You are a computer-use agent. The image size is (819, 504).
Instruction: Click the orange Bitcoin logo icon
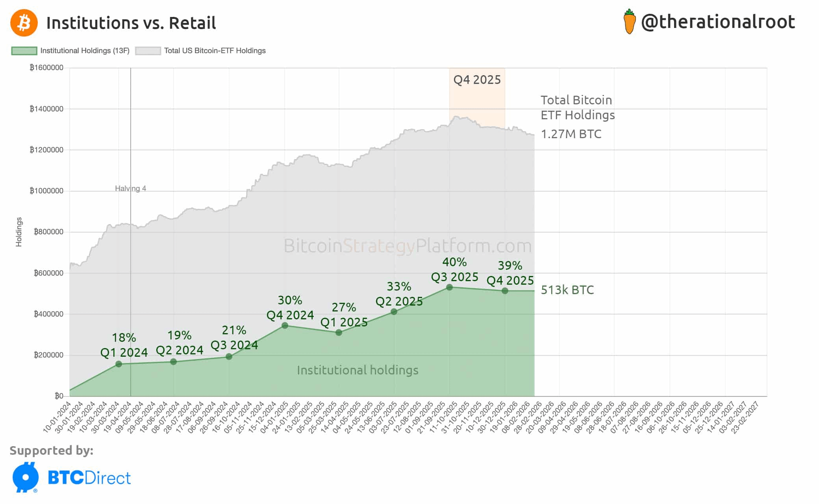click(x=24, y=23)
